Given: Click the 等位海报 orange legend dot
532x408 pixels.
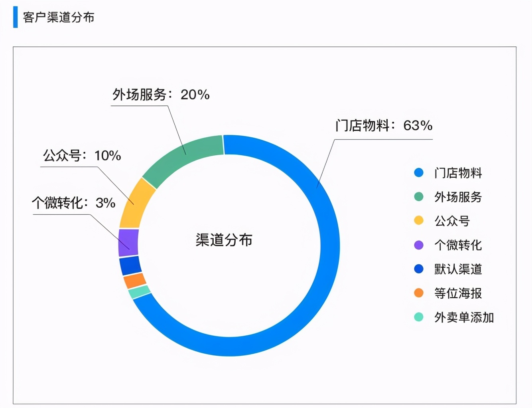Looking at the screenshot, I should pyautogui.click(x=418, y=293).
